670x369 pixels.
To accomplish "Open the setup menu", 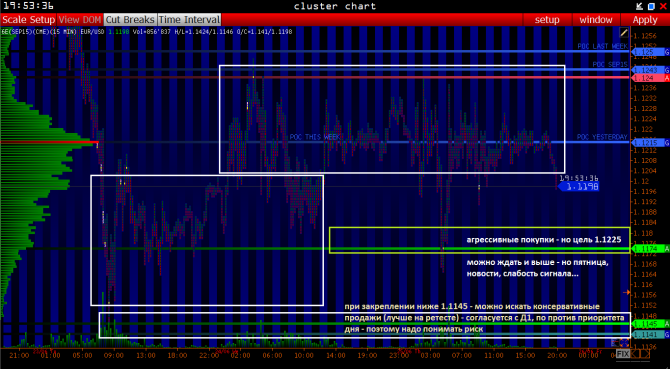I will [547, 20].
